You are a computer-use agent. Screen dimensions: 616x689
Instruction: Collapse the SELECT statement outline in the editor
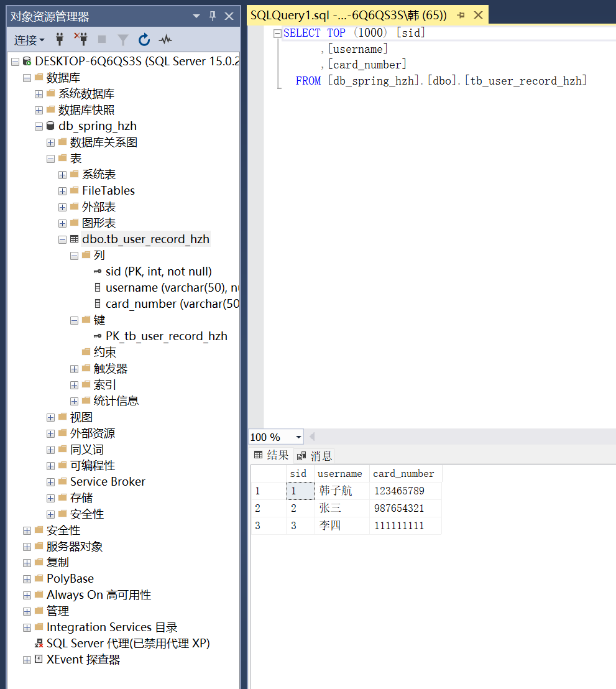[x=277, y=34]
